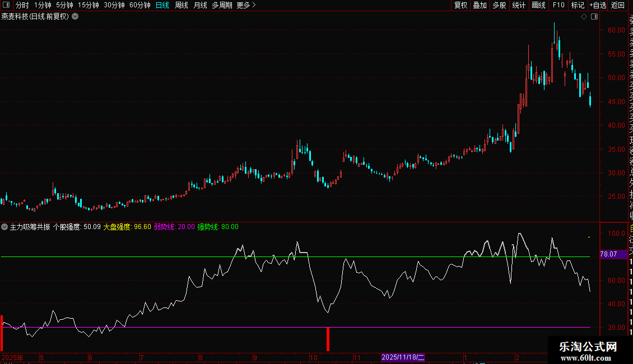Click the 2025年 label on time axis

click(x=12, y=357)
